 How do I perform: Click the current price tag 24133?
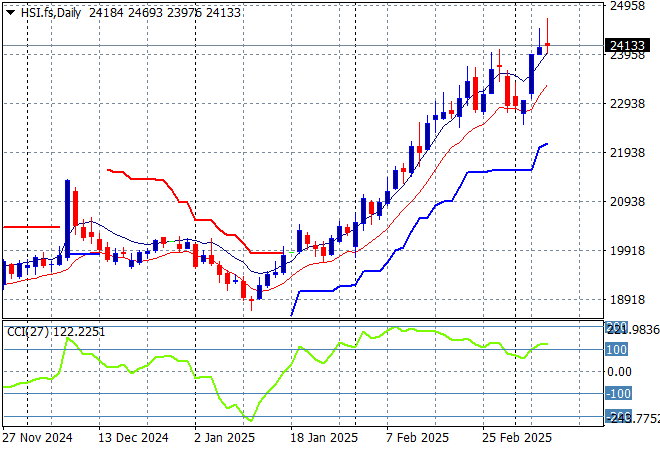pyautogui.click(x=626, y=45)
